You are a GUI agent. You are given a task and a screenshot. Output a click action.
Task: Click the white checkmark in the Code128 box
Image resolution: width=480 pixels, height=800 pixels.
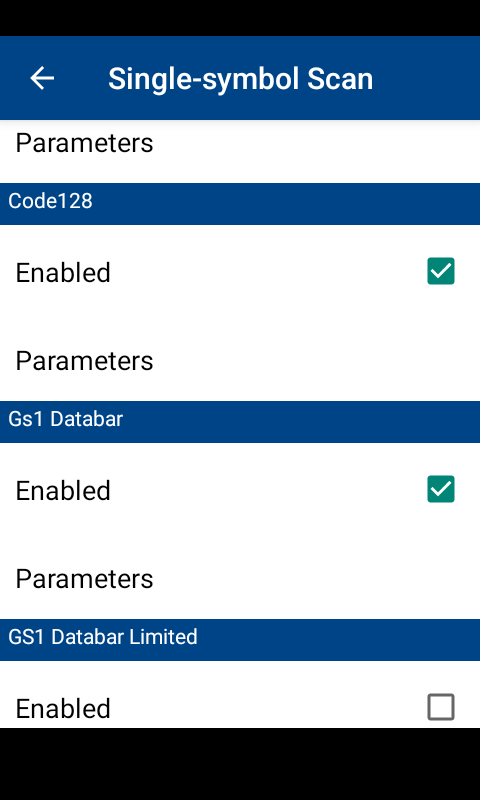click(441, 271)
